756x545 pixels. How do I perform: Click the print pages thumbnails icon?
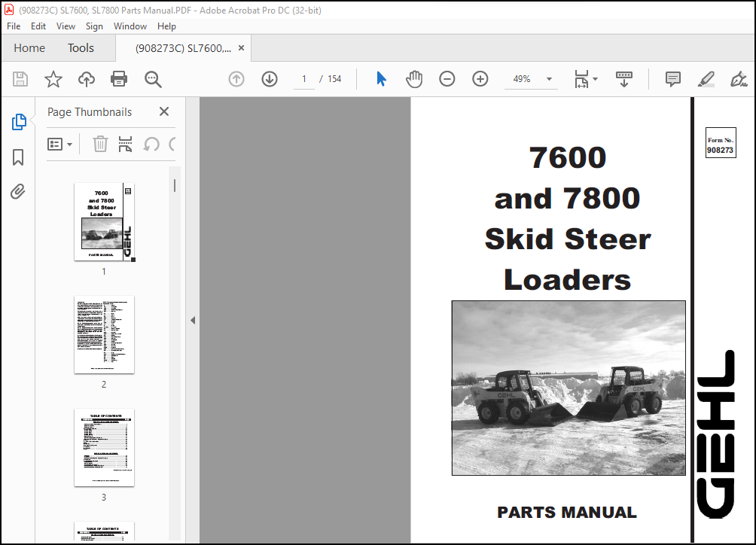(x=125, y=144)
